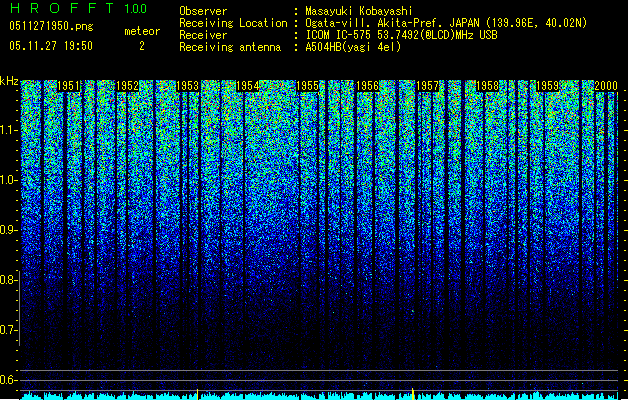Image resolution: width=629 pixels, height=400 pixels.
Task: Click the Ogata-vill. Akita-Pref. JAPAN location text
Action: point(446,23)
